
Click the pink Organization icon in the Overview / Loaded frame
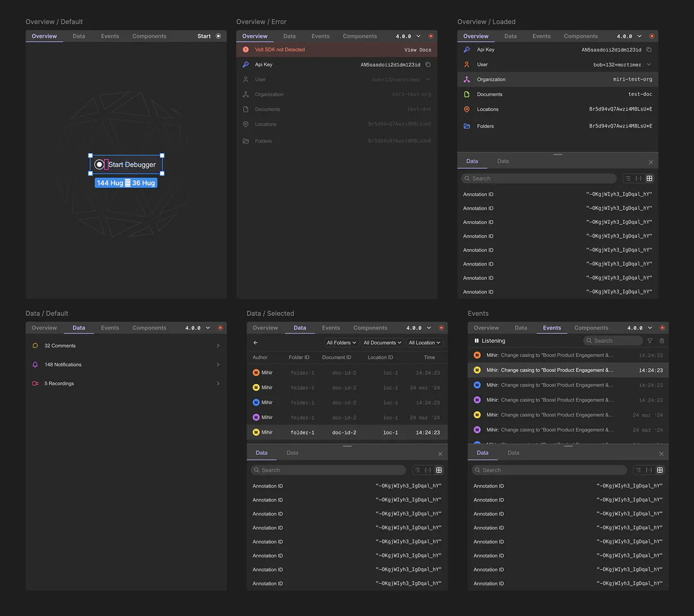click(467, 80)
